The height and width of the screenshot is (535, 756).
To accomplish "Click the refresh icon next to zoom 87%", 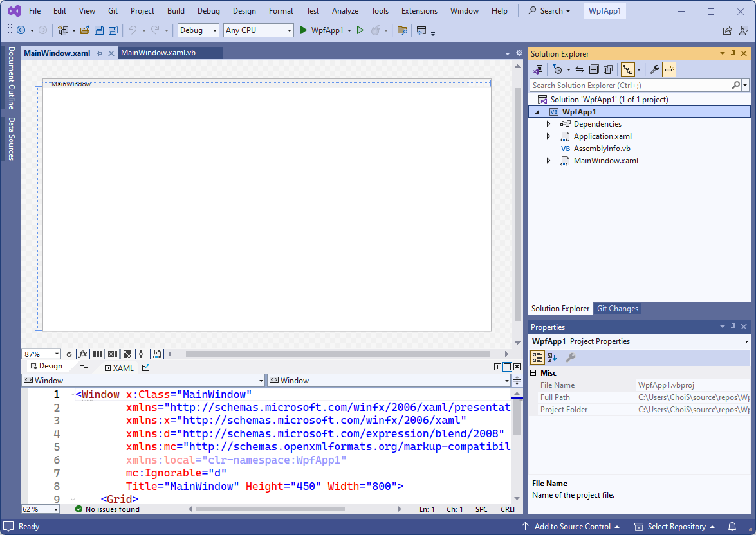I will 69,354.
